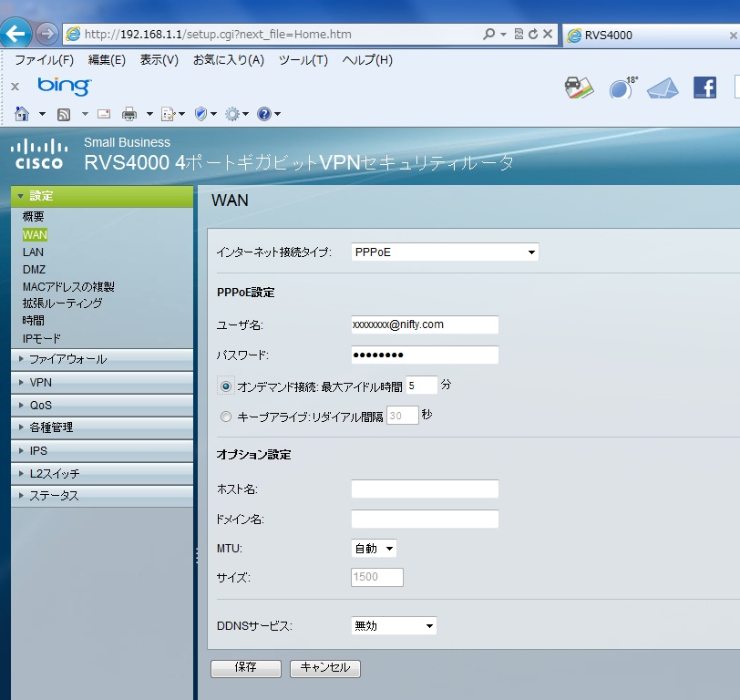This screenshot has width=740, height=700.
Task: Click the 保存 button
Action: [x=246, y=668]
